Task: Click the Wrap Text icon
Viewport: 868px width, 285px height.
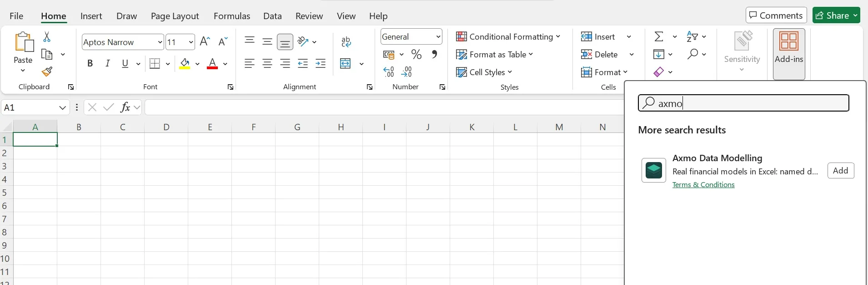Action: coord(346,42)
